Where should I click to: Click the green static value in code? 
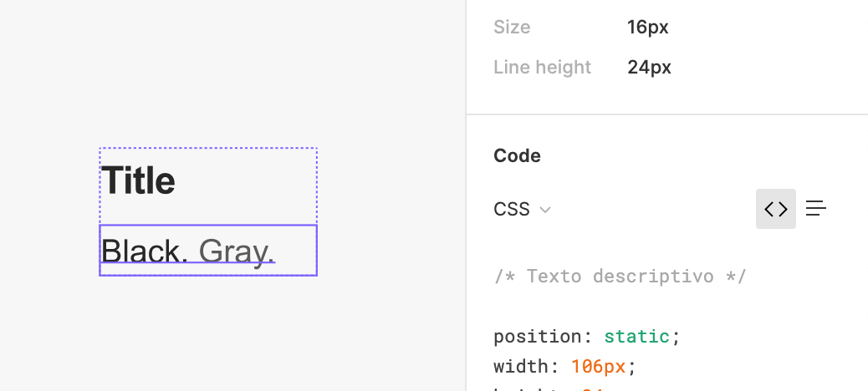coord(636,336)
